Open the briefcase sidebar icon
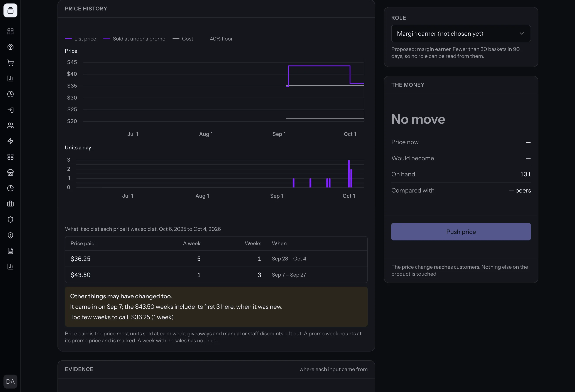The image size is (575, 392). [10, 204]
